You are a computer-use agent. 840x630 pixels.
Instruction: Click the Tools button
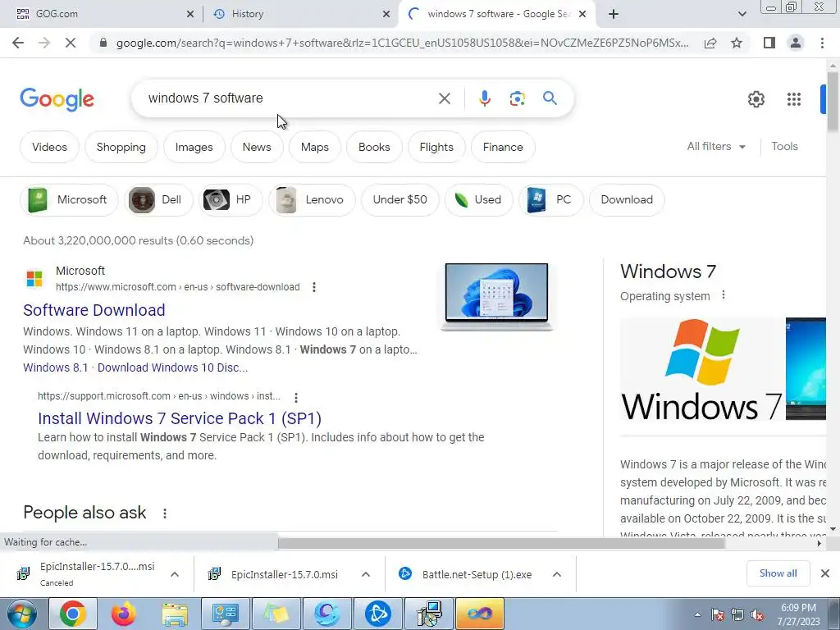coord(784,146)
